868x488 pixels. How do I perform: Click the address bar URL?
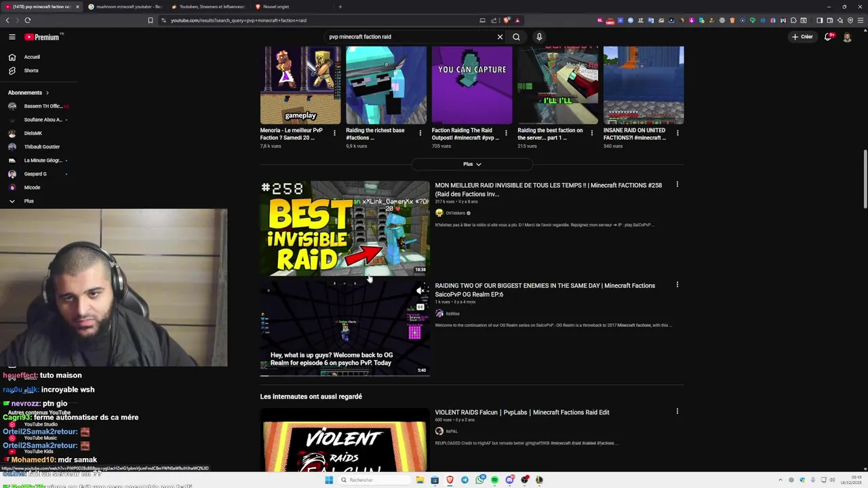(239, 20)
